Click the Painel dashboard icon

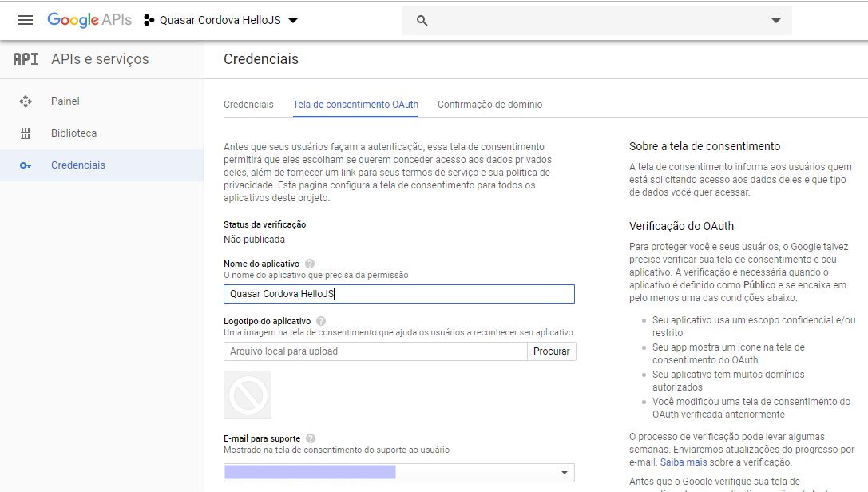coord(26,101)
